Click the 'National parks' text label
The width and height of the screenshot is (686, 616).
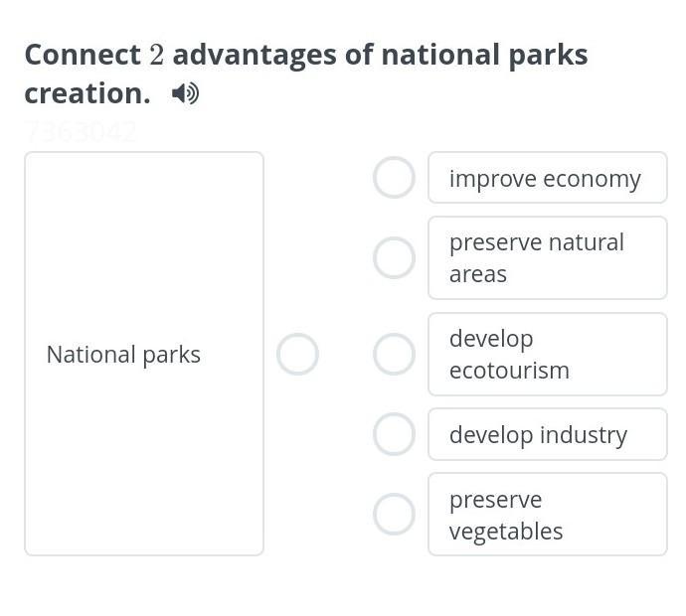point(123,355)
